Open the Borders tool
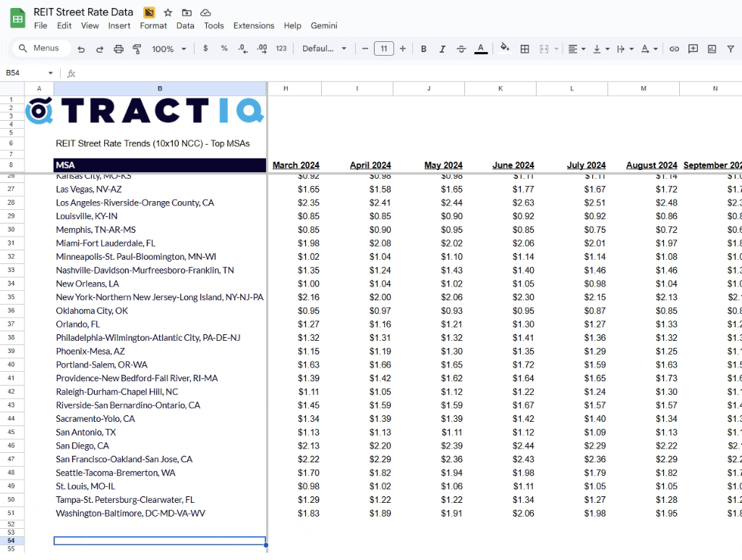Screen dimensions: 742x560 tap(525, 49)
